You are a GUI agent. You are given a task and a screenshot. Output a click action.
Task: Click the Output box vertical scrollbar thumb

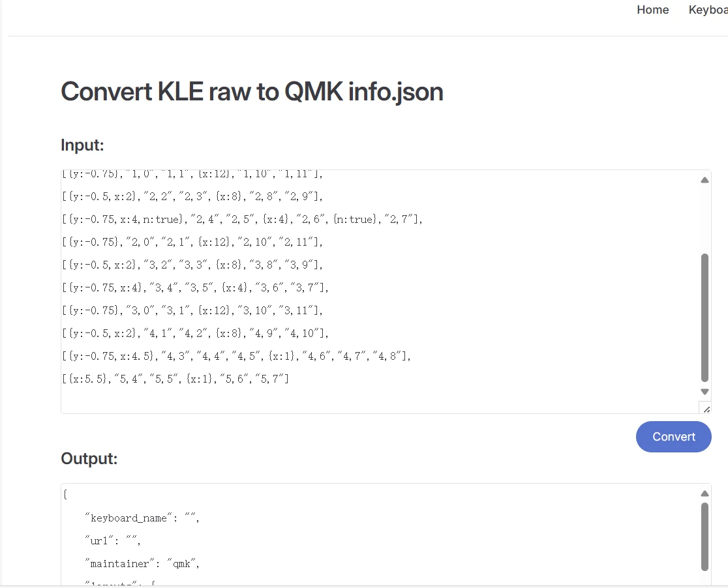pos(705,536)
